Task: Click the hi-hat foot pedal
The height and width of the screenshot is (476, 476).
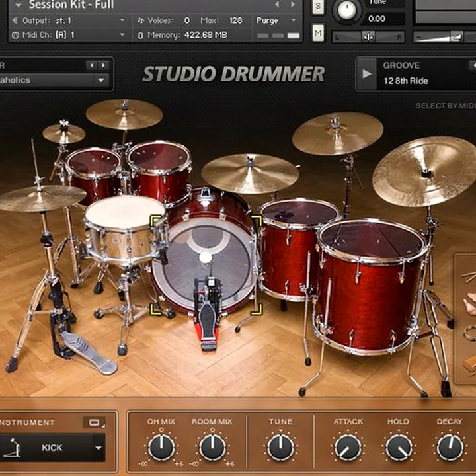Action: pyautogui.click(x=88, y=352)
